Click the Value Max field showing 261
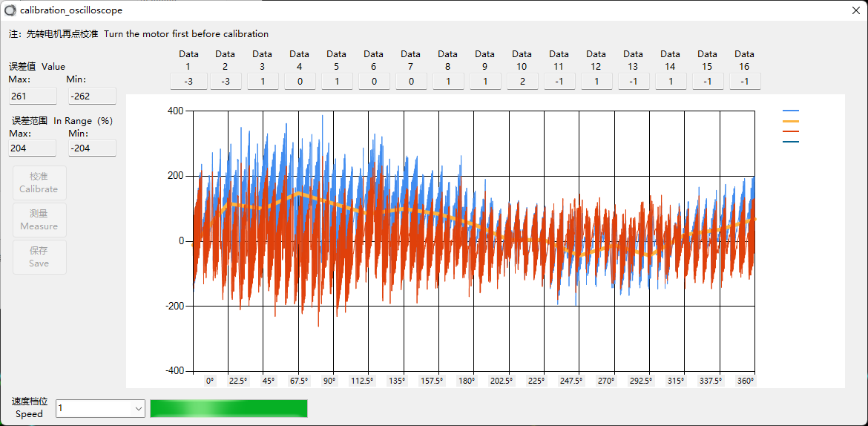The image size is (868, 426). pyautogui.click(x=33, y=96)
